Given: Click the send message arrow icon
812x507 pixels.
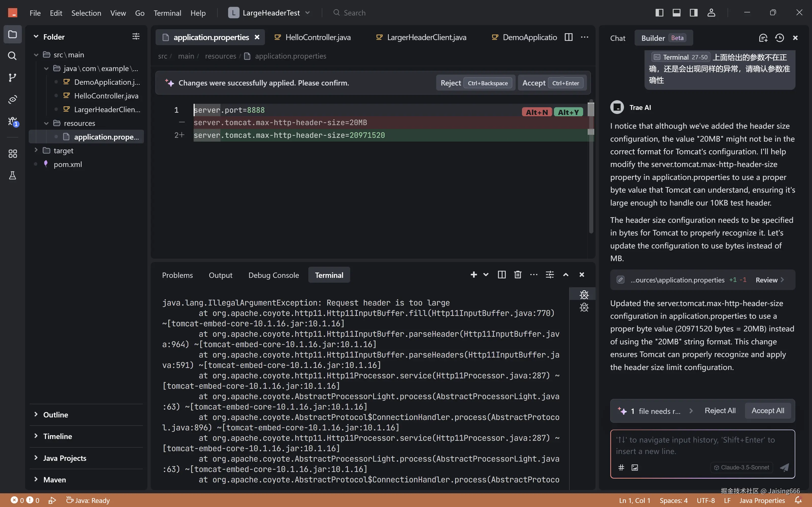Looking at the screenshot, I should coord(785,467).
